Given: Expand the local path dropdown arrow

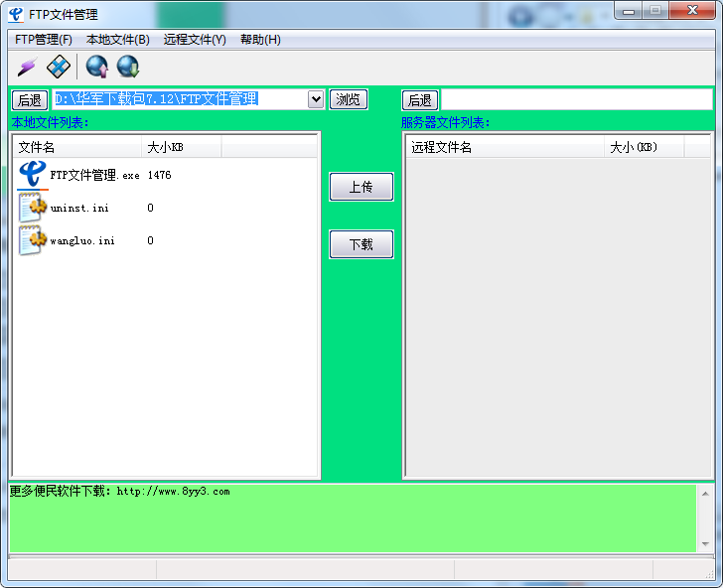Looking at the screenshot, I should click(x=316, y=99).
